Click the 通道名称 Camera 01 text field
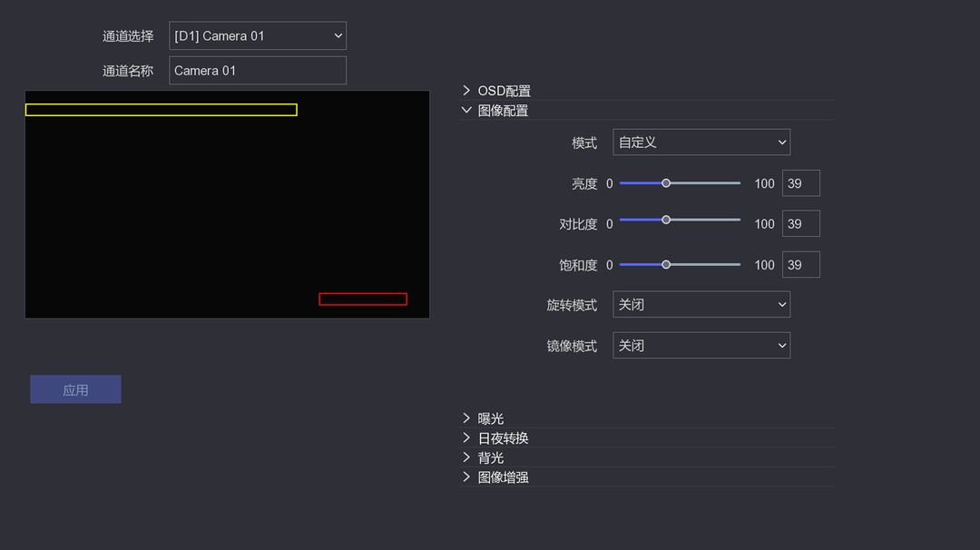Image resolution: width=980 pixels, height=550 pixels. click(258, 71)
